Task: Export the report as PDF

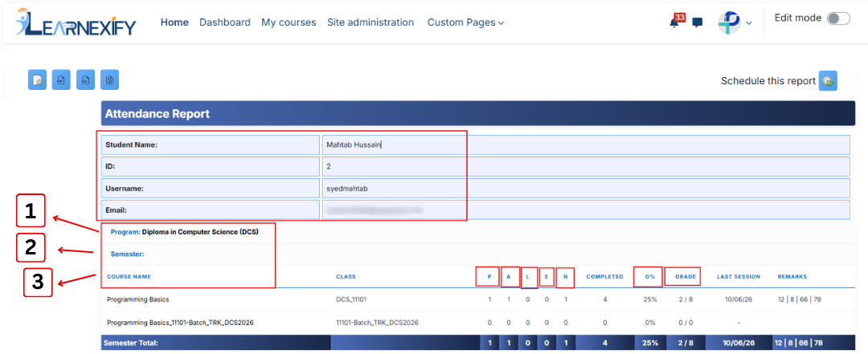Action: [61, 80]
